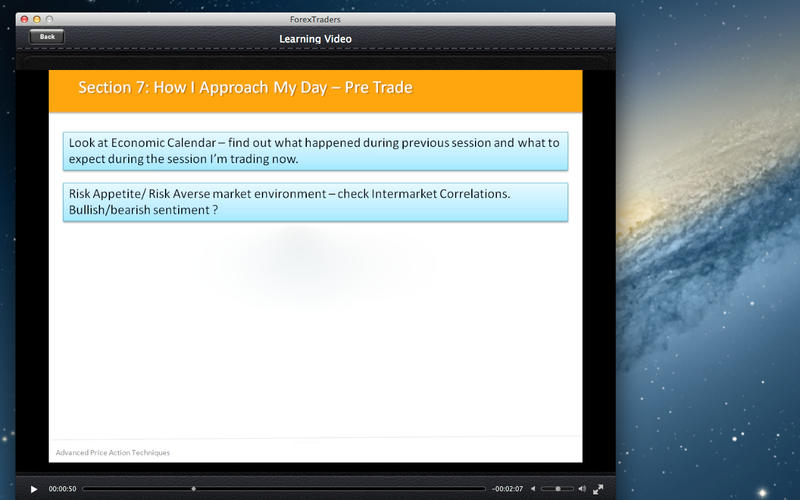Close the ForexTraders window
This screenshot has width=800, height=500.
pyautogui.click(x=24, y=19)
